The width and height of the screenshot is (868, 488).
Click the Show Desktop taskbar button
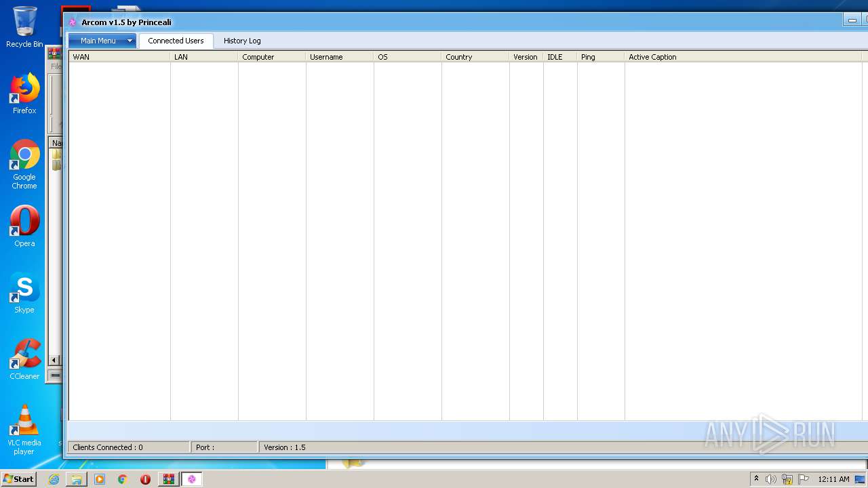tap(861, 479)
